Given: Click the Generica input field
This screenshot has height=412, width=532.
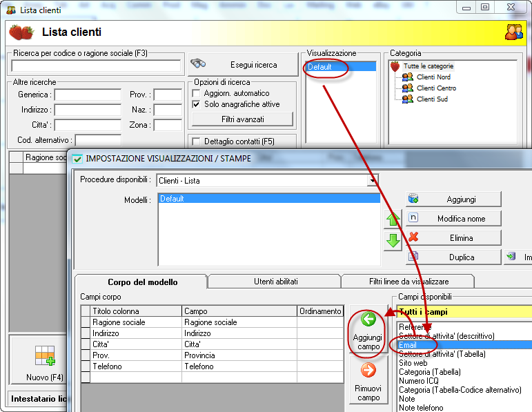Looking at the screenshot, I should click(x=88, y=95).
